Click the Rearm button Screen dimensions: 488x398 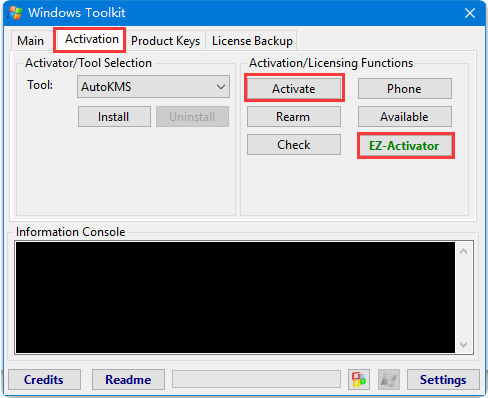pyautogui.click(x=294, y=117)
